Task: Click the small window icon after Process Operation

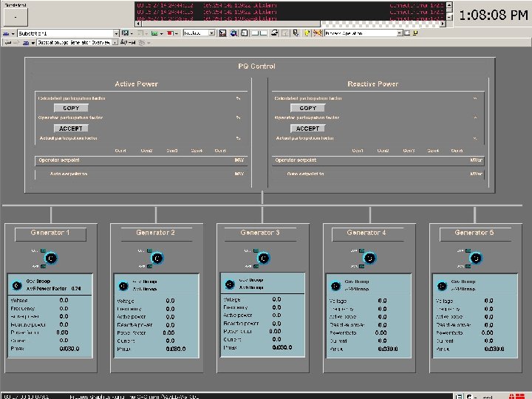Action: [x=407, y=33]
